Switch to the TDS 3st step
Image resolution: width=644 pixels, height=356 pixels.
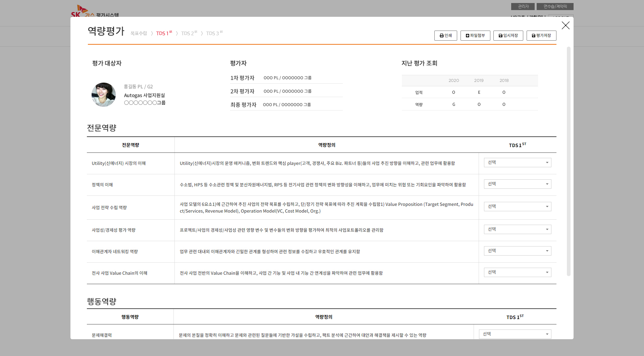(x=214, y=33)
